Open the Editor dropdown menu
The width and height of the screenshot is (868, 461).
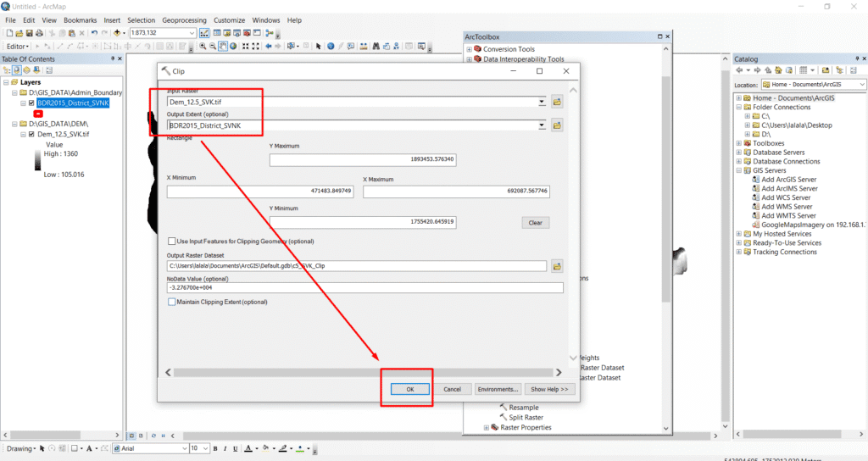tap(17, 47)
